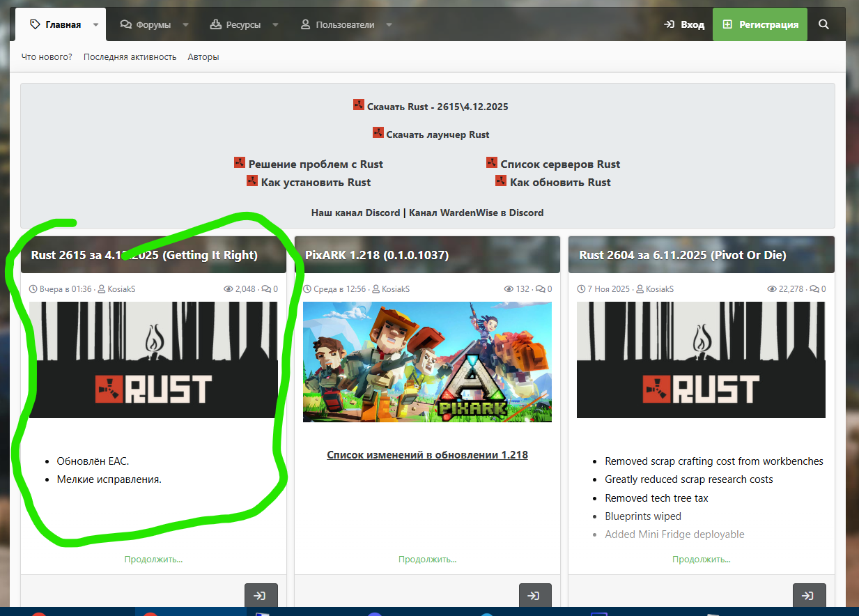Viewport: 859px width, 616px height.
Task: Expand the Главная dropdown arrow
Action: pos(95,25)
